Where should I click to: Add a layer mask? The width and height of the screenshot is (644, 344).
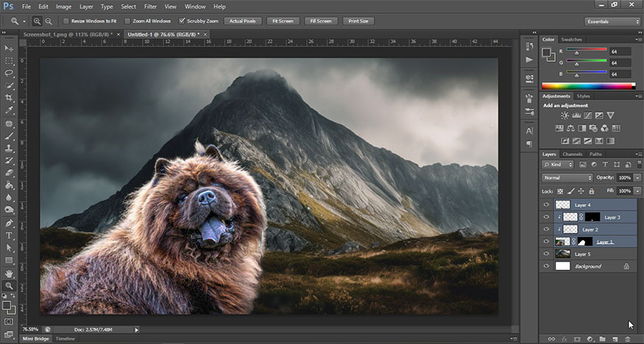pyautogui.click(x=577, y=339)
